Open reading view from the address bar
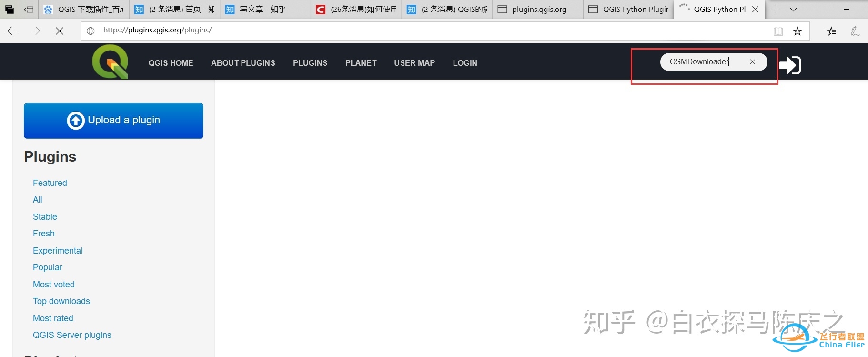868x357 pixels. [x=778, y=31]
